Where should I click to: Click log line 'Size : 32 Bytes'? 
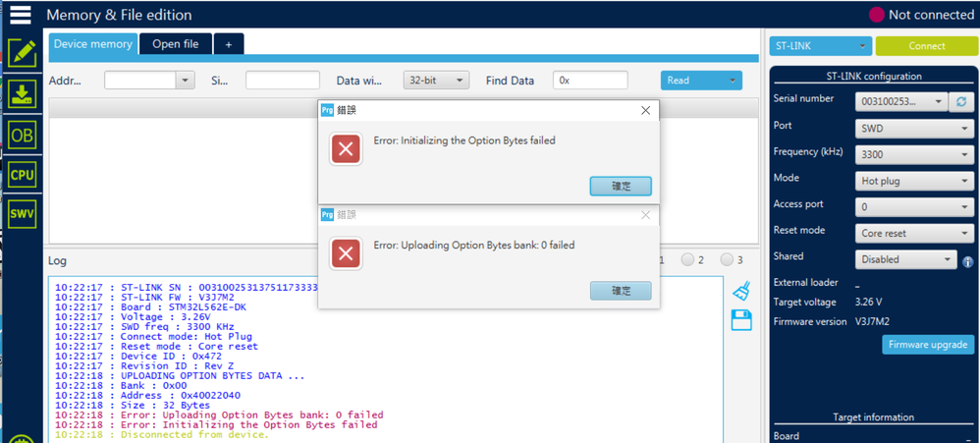[134, 405]
